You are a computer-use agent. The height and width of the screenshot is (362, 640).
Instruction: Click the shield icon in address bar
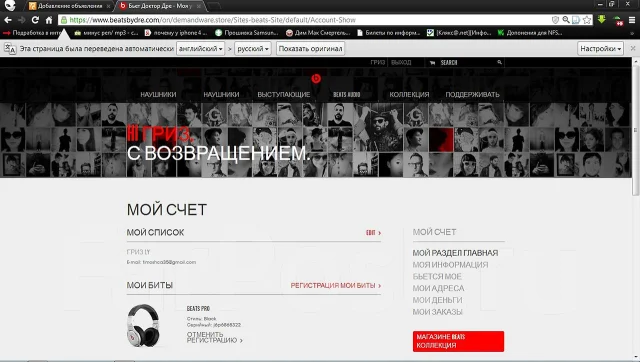point(555,20)
